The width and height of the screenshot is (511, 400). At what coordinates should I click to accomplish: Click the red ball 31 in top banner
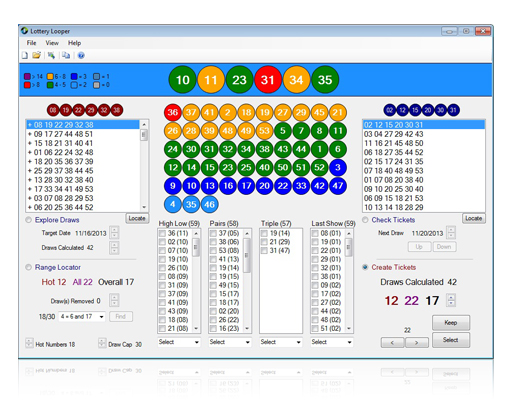(268, 80)
